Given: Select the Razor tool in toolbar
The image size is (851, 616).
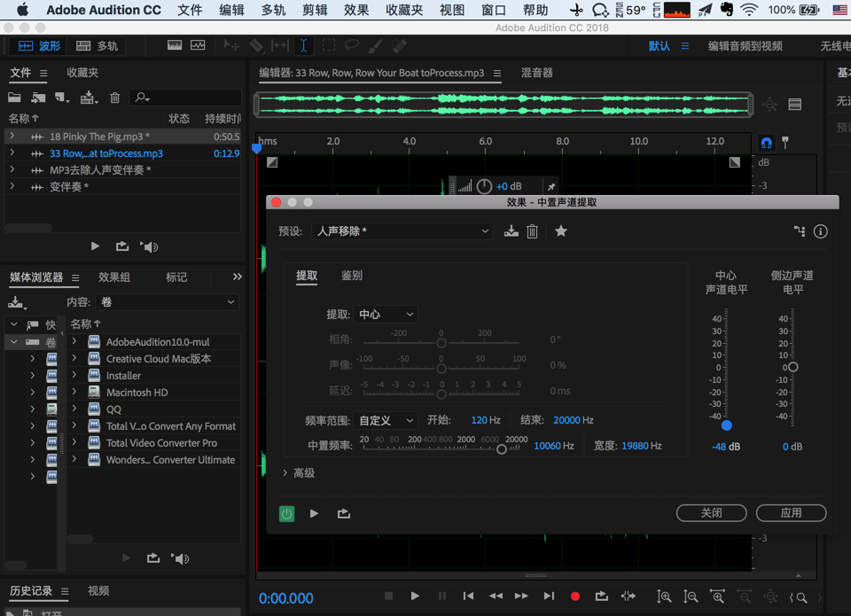Looking at the screenshot, I should [x=255, y=45].
